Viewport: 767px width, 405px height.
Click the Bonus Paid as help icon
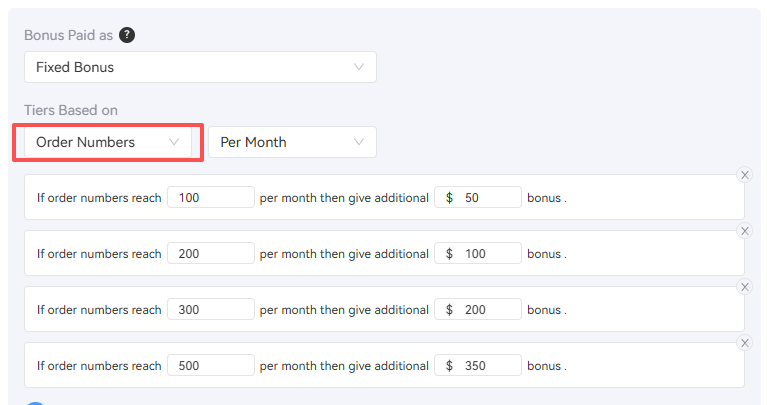tap(127, 35)
